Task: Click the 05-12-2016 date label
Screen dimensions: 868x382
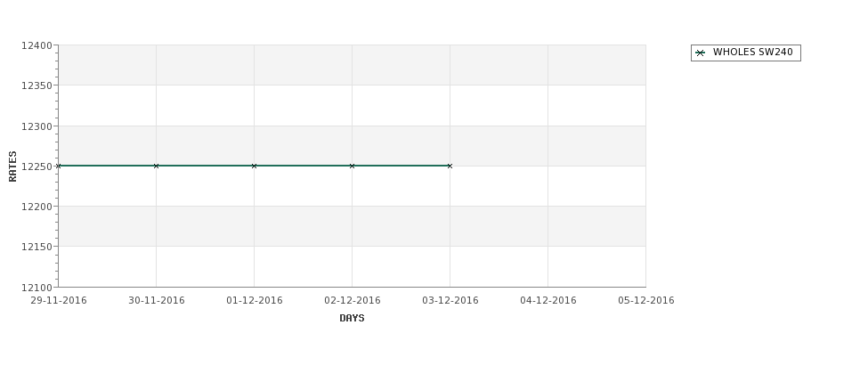Action: pyautogui.click(x=646, y=301)
